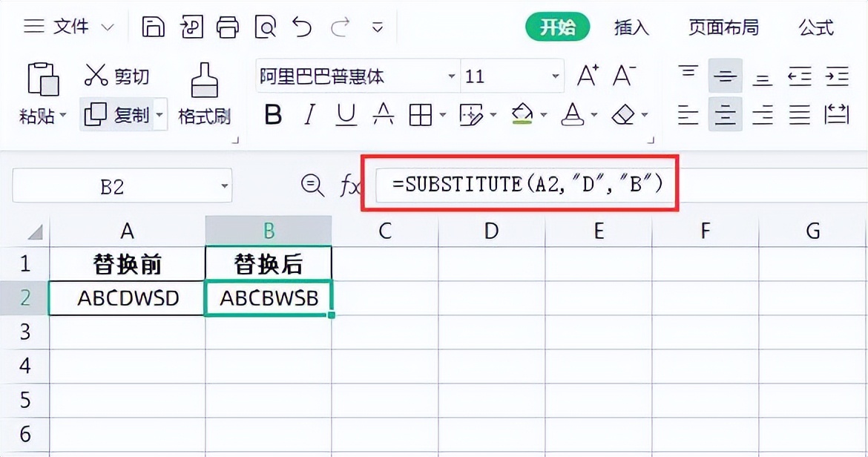868x457 pixels.
Task: Undo the last action
Action: point(301,26)
